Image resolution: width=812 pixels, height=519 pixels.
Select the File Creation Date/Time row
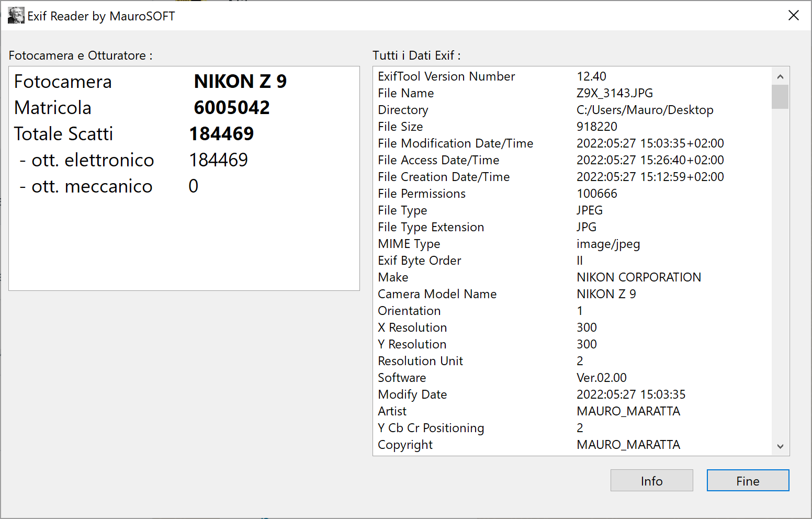572,177
